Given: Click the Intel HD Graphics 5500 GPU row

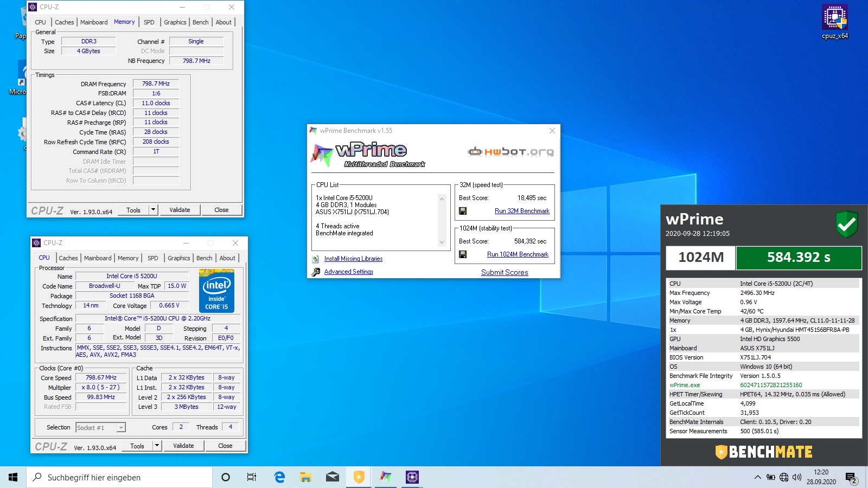Looking at the screenshot, I should coord(763,339).
